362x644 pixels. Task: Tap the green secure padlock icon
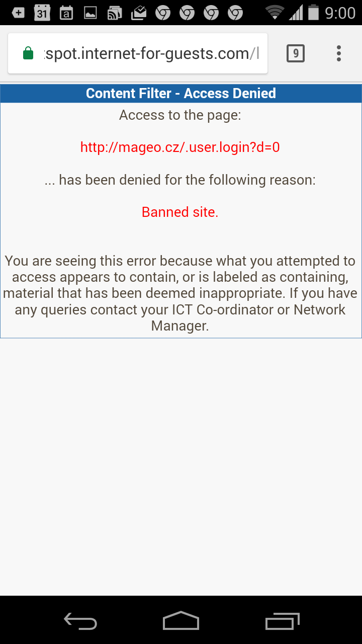click(x=28, y=53)
